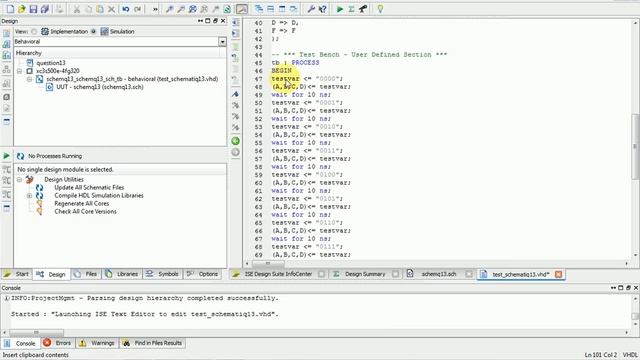Close the test_schematiq13.vhd tab

click(x=558, y=275)
